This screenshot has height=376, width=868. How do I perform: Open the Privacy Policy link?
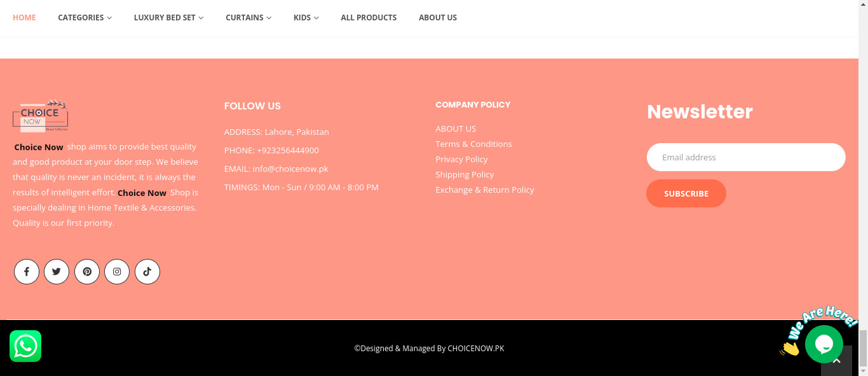point(461,159)
